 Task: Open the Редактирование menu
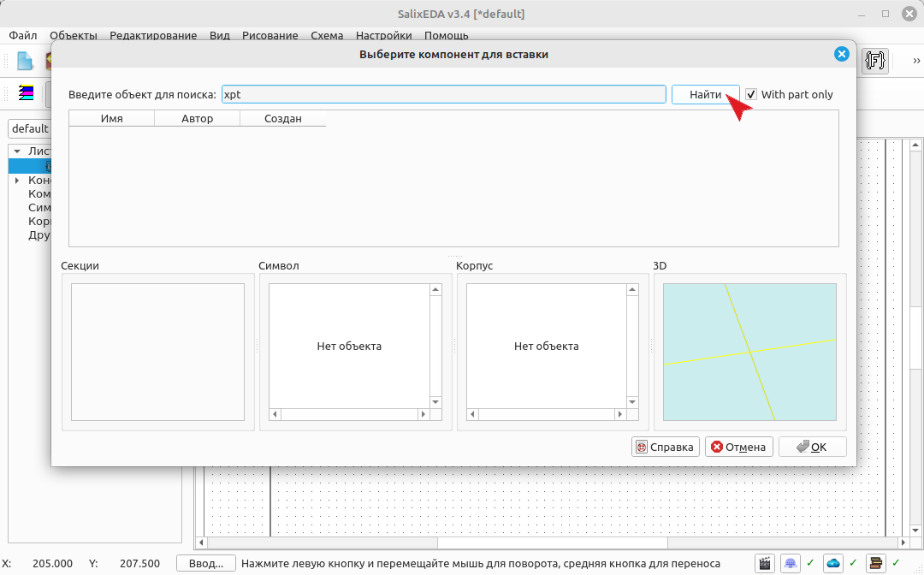click(153, 35)
